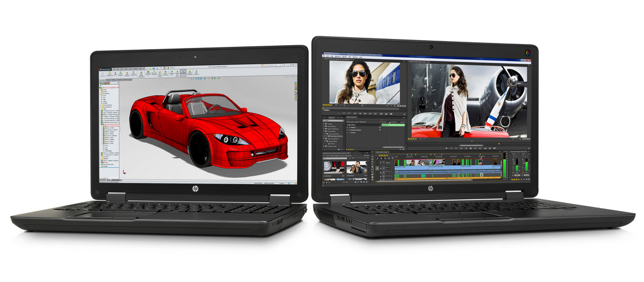Select the Lights item in SolidWorks feature tree

pyautogui.click(x=104, y=109)
